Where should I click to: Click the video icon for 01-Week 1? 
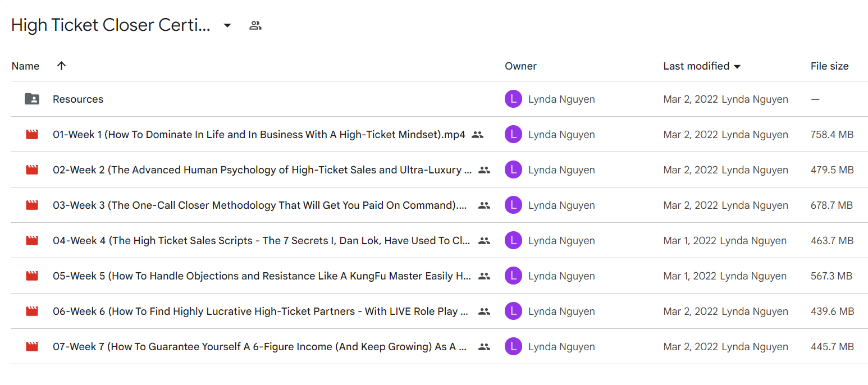(32, 135)
